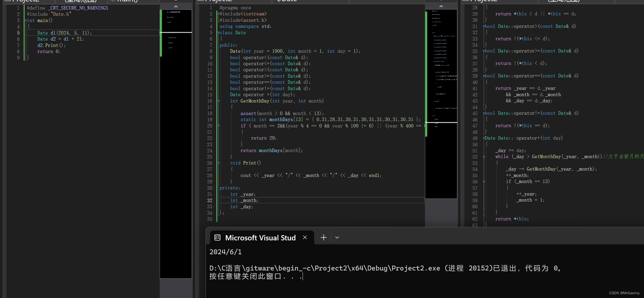Click the '#include "Date.h"' line
Viewport: 644px width, 298px height.
click(49, 14)
